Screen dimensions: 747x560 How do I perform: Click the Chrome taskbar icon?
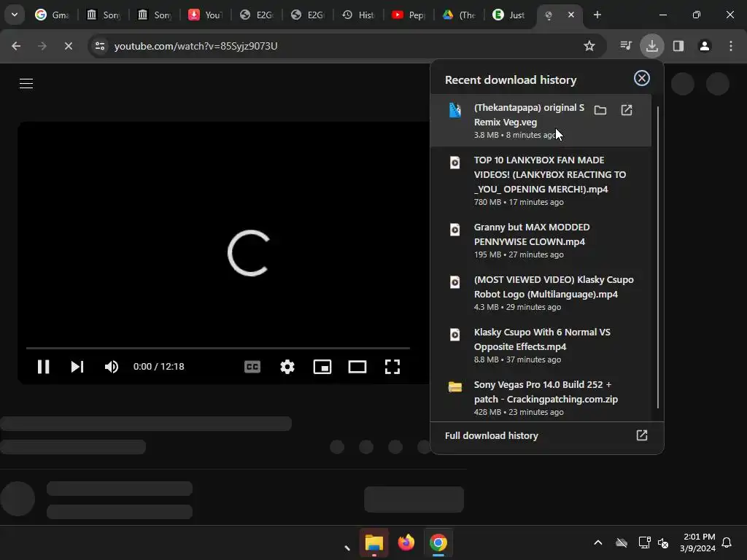(x=438, y=542)
